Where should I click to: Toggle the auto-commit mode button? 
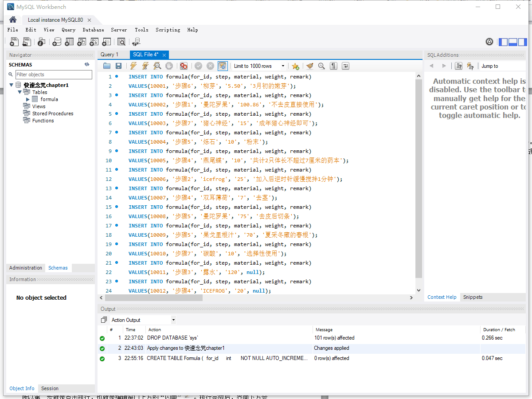click(x=223, y=66)
